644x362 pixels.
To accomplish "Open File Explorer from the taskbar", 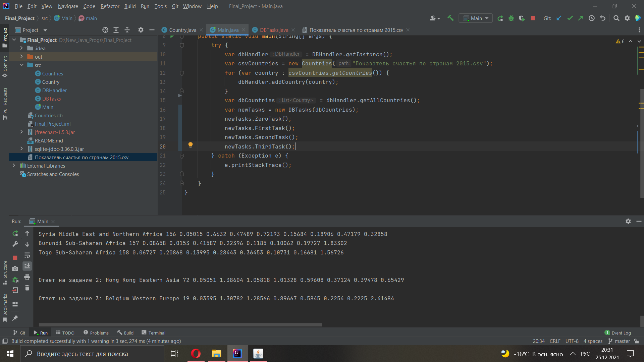I will tap(217, 354).
